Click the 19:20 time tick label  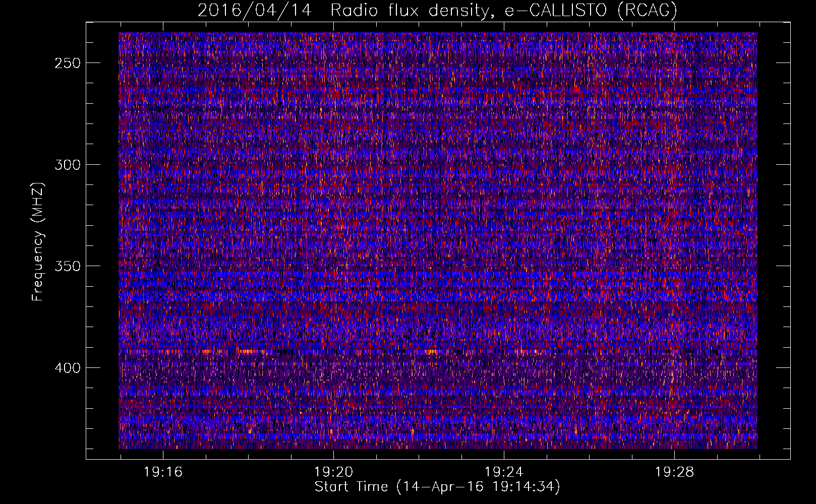pos(334,472)
